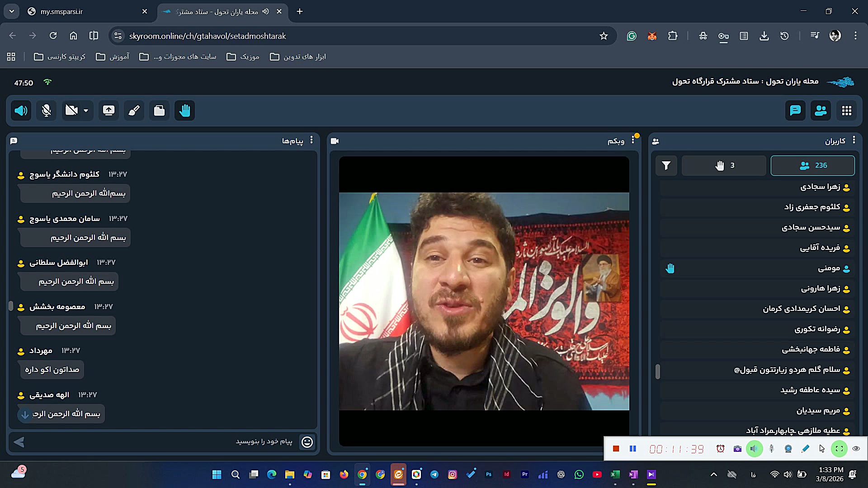
Task: Open webcam options dropdown arrow
Action: (x=86, y=111)
